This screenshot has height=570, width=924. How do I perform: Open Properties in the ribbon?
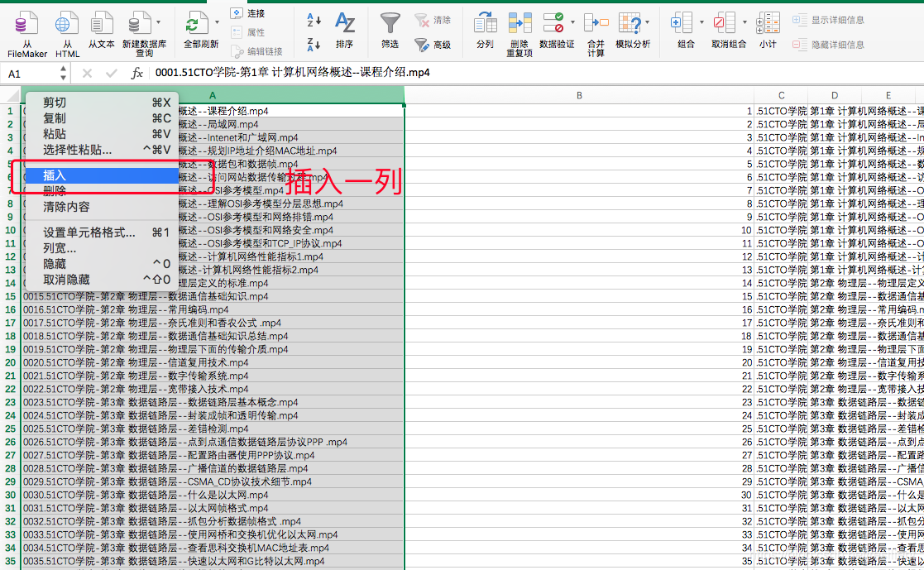pyautogui.click(x=247, y=32)
